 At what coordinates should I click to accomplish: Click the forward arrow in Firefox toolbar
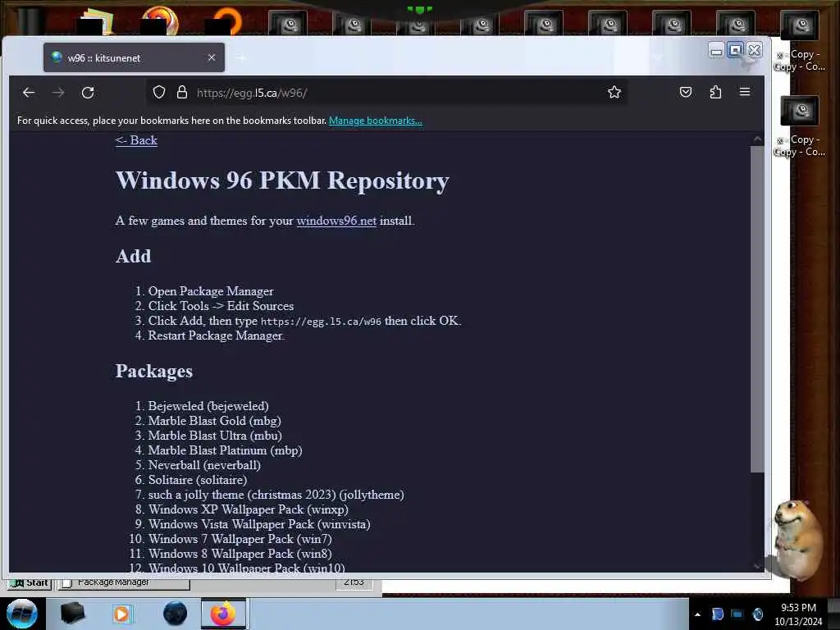(58, 93)
